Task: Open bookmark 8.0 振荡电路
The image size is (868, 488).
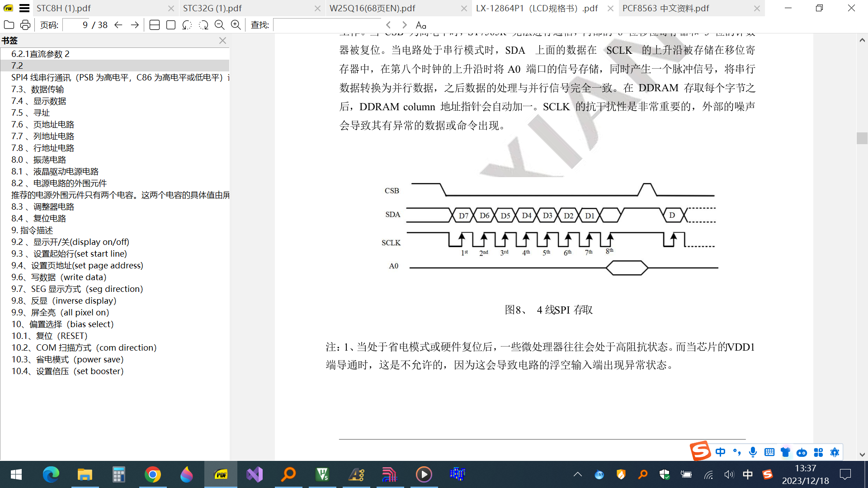Action: (x=115, y=160)
